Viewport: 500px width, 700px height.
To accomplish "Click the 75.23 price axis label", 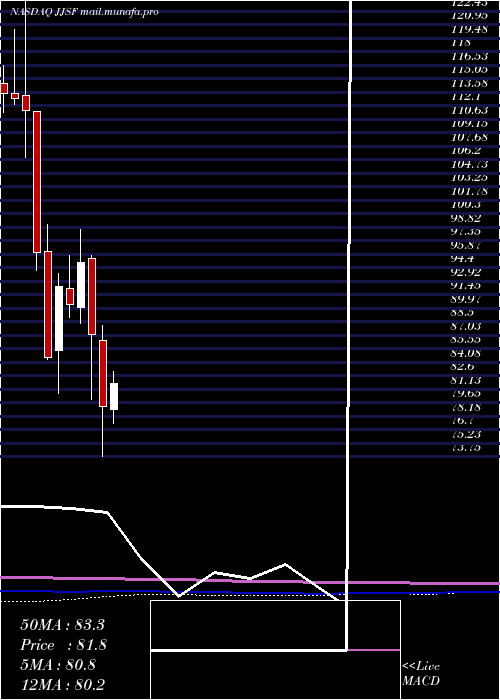I will coord(467,433).
